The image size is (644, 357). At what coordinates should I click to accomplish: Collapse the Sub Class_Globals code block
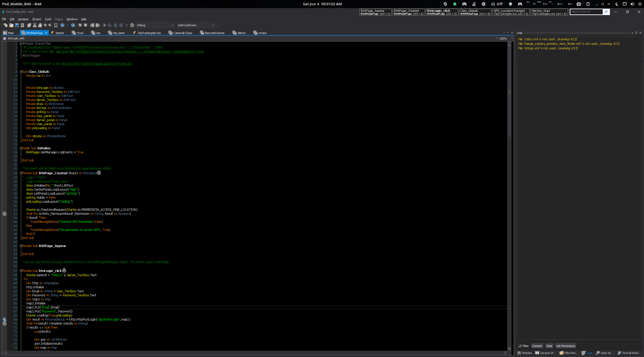click(21, 72)
